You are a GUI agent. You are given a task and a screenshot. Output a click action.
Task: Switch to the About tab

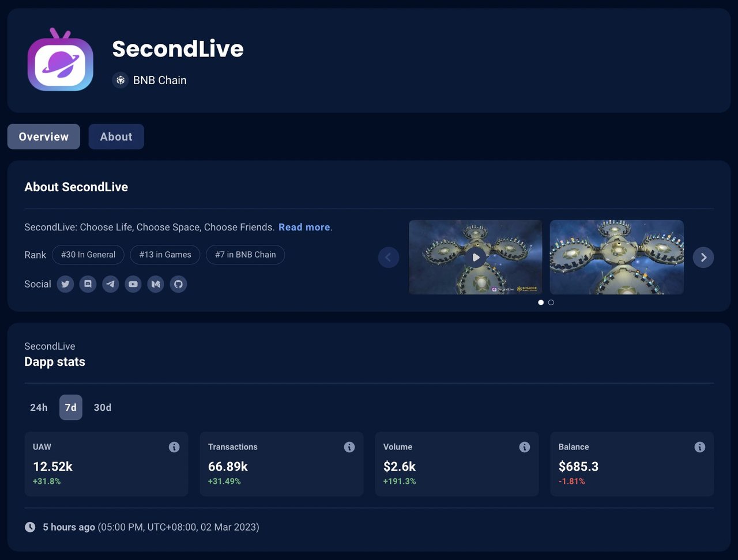click(116, 137)
